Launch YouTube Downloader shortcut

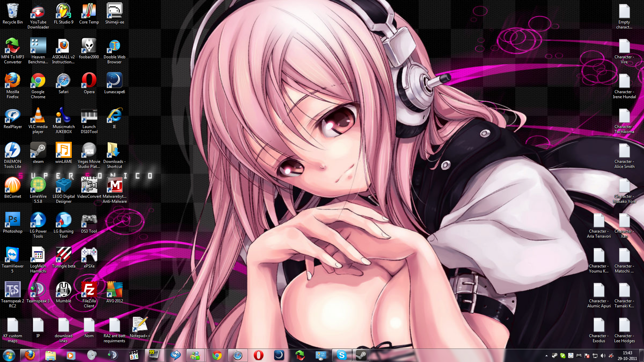tap(38, 16)
